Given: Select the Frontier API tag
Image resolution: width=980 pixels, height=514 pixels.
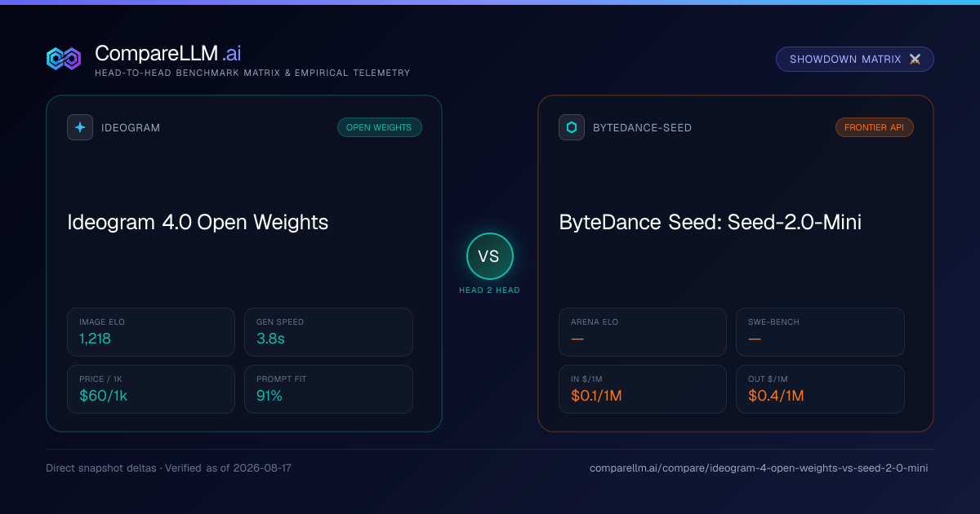Looking at the screenshot, I should 875,127.
